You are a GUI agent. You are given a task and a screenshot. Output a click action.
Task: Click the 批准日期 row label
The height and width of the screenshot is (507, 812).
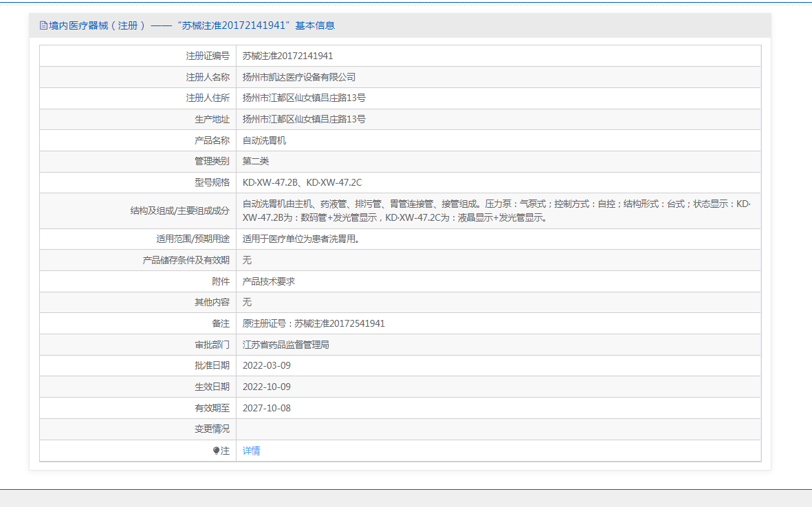pyautogui.click(x=212, y=365)
